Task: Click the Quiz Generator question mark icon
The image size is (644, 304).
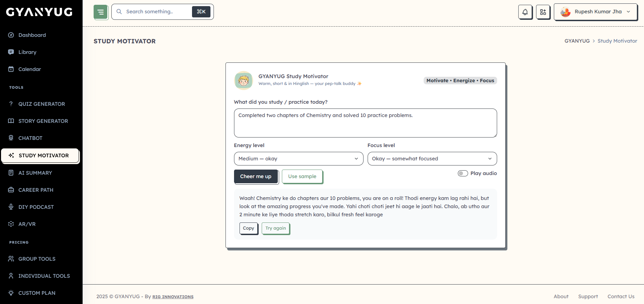Action: click(11, 104)
